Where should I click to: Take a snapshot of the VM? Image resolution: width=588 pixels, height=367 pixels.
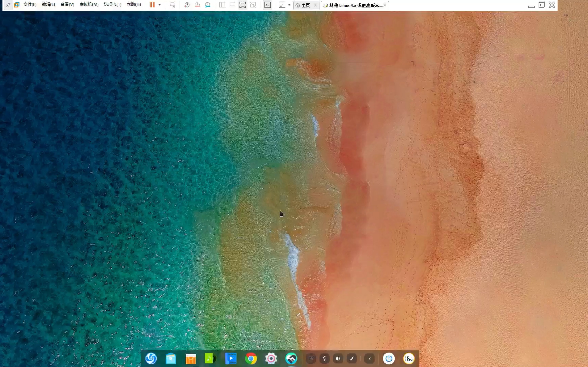click(x=187, y=5)
